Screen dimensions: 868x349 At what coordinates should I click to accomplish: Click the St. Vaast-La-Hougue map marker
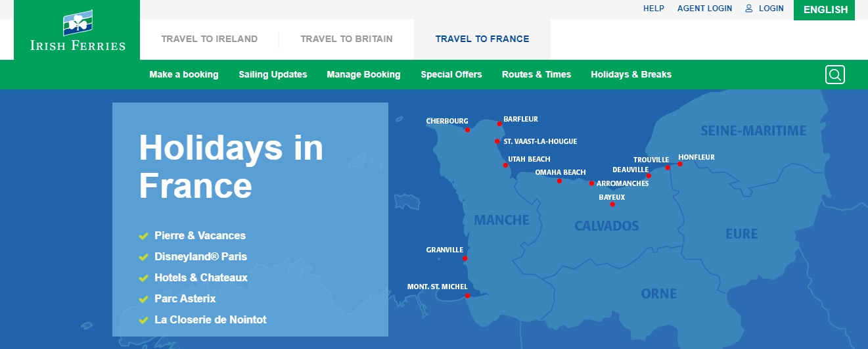(497, 141)
